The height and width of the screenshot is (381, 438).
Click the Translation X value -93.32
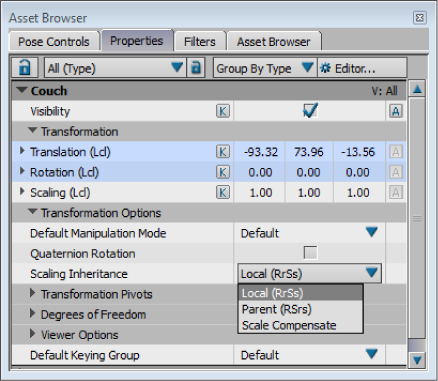pyautogui.click(x=260, y=152)
